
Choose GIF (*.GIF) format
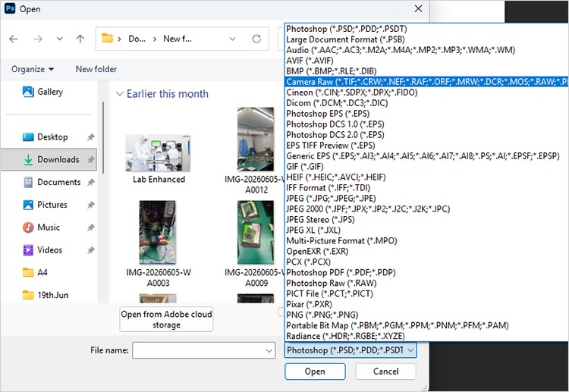point(426,167)
